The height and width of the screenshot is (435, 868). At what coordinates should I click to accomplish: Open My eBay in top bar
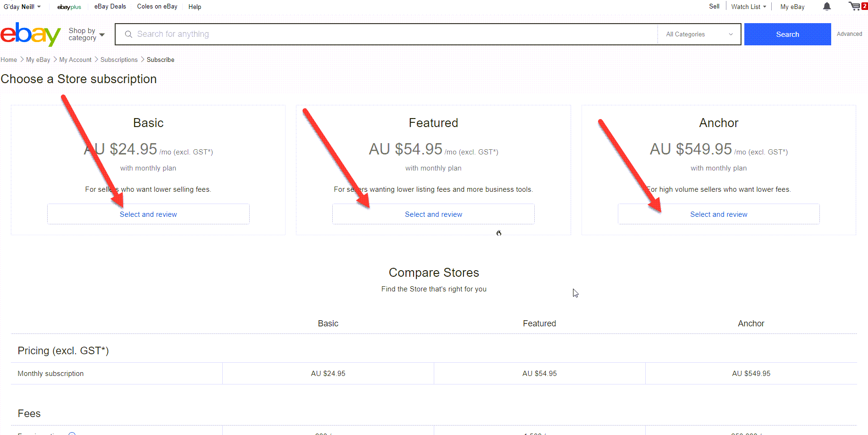pos(792,7)
